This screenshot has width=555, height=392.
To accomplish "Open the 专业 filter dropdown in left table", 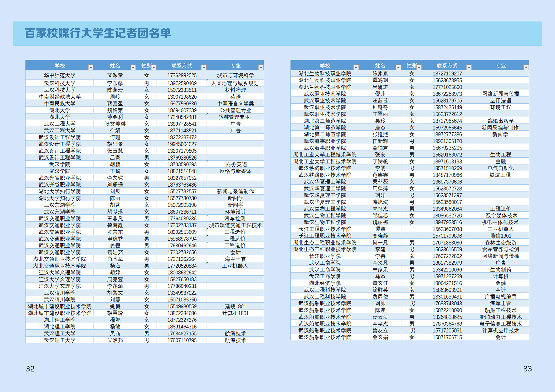I will click(x=261, y=67).
